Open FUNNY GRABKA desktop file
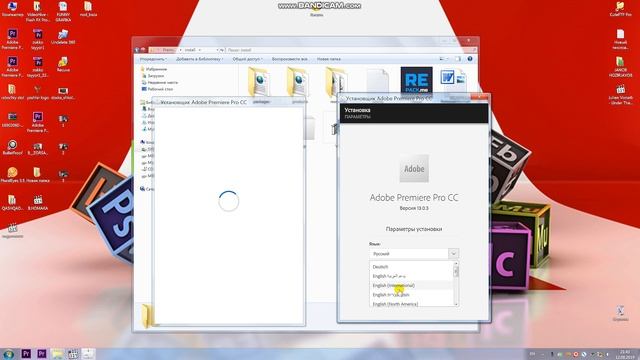Screen dimensions: 640x360 63,11
